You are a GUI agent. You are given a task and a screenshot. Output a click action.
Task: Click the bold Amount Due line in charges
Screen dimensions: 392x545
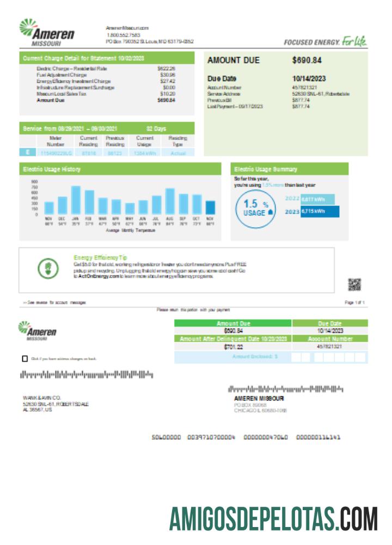(x=106, y=100)
